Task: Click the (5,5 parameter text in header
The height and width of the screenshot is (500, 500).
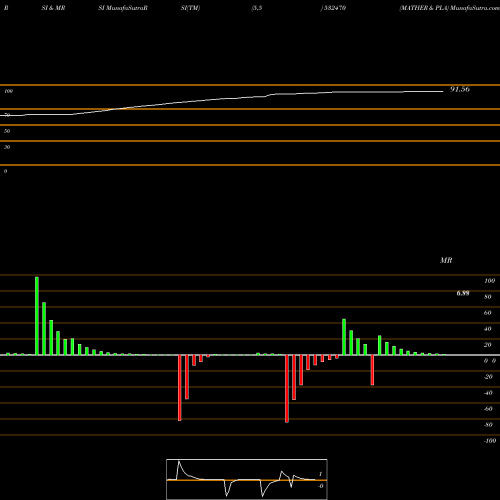Action: [257, 8]
